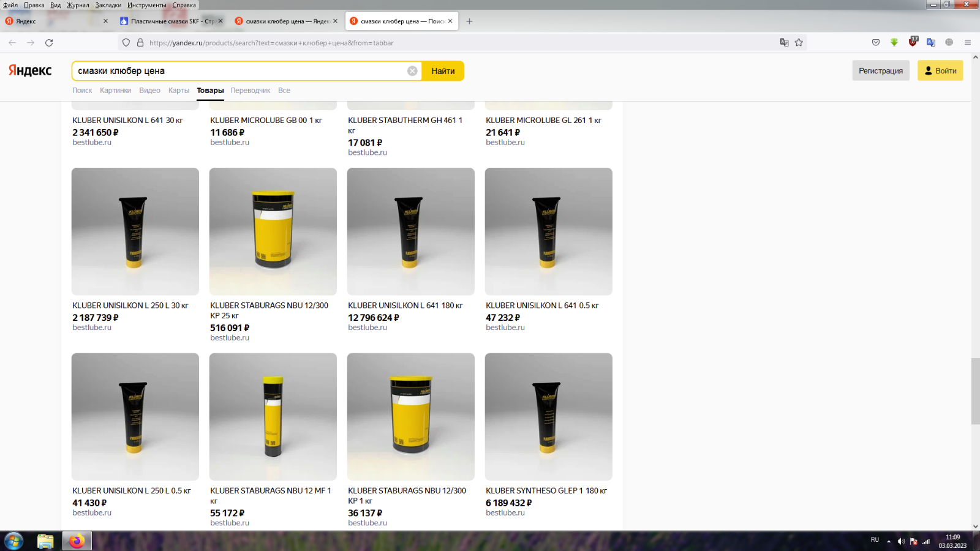Open Windows Start menu
The height and width of the screenshot is (551, 980).
click(13, 541)
